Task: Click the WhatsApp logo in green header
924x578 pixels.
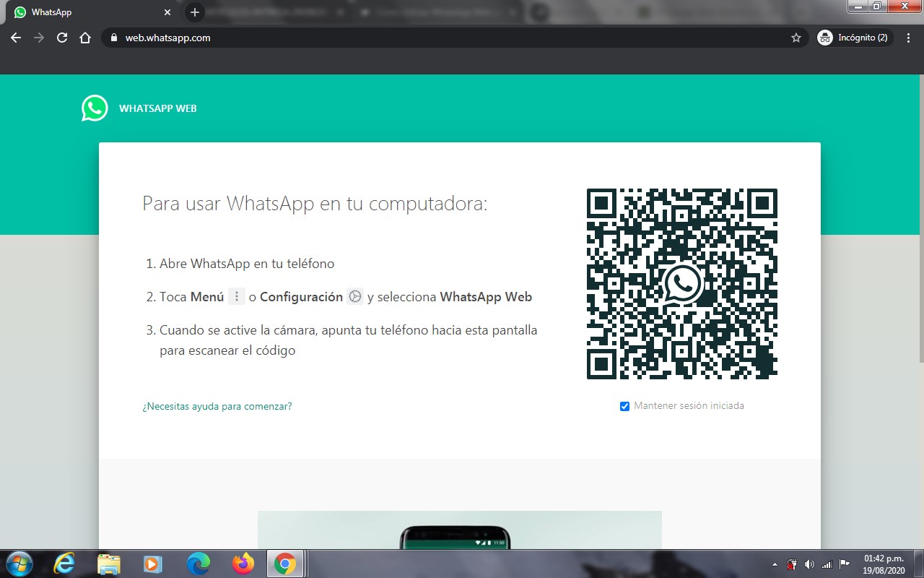Action: click(x=95, y=108)
